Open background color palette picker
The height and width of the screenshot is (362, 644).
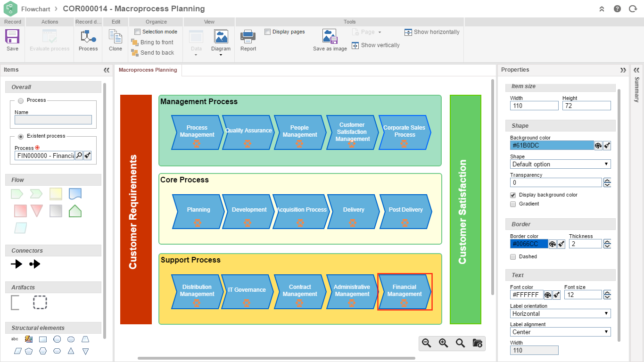[x=598, y=146]
